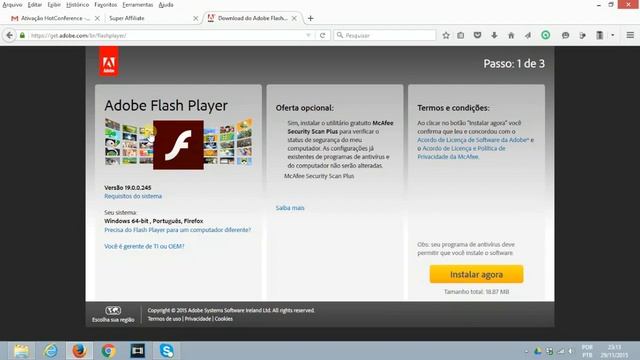Open the Ajuda menu
The width and height of the screenshot is (640, 360).
click(x=166, y=5)
